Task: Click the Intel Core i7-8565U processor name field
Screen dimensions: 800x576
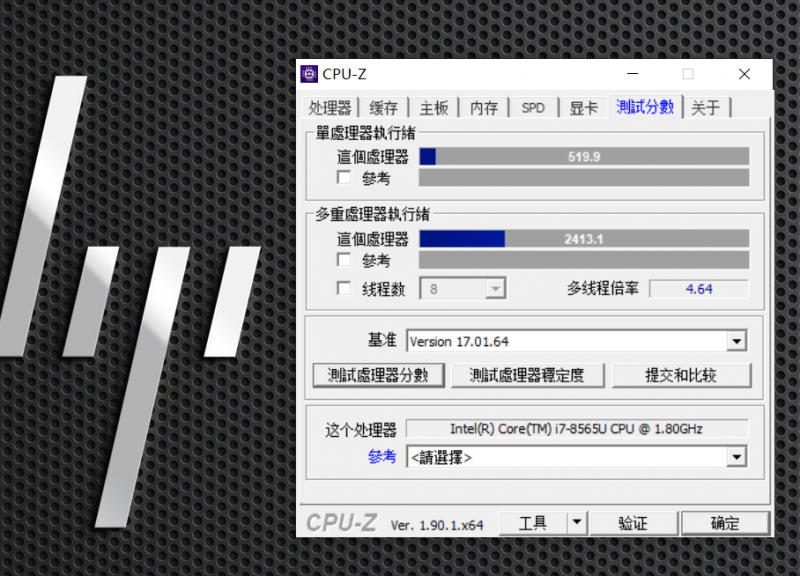Action: tap(577, 429)
